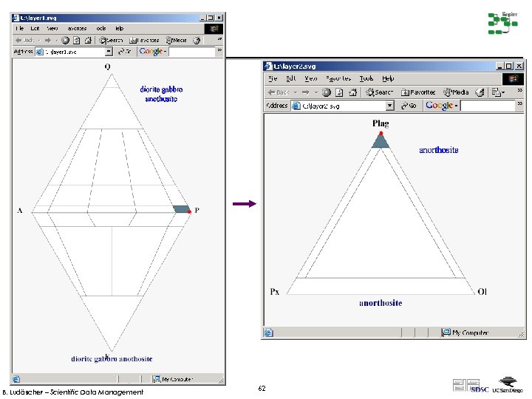Click Google logo in layer2.svg toolbar
Image resolution: width=532 pixels, height=399 pixels.
pyautogui.click(x=440, y=106)
